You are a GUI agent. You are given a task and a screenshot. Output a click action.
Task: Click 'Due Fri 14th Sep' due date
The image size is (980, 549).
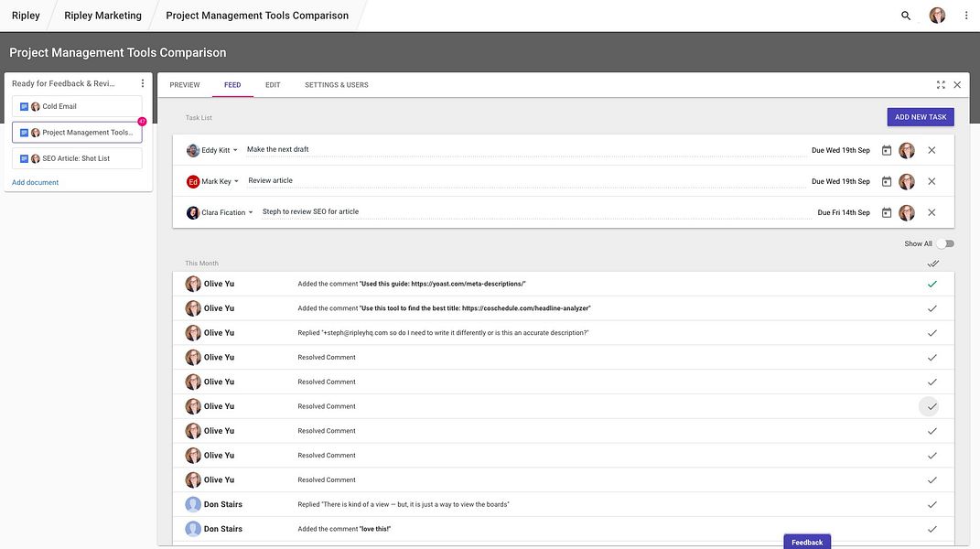pyautogui.click(x=843, y=212)
